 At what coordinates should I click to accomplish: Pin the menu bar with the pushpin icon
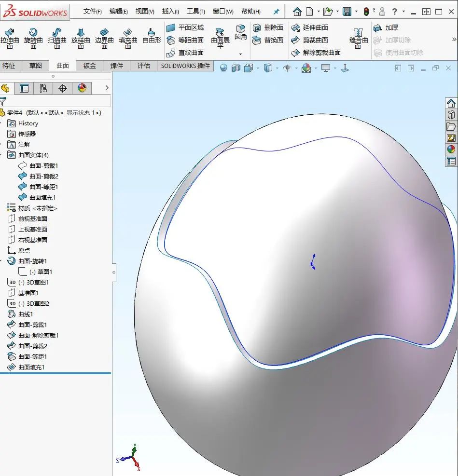(276, 12)
